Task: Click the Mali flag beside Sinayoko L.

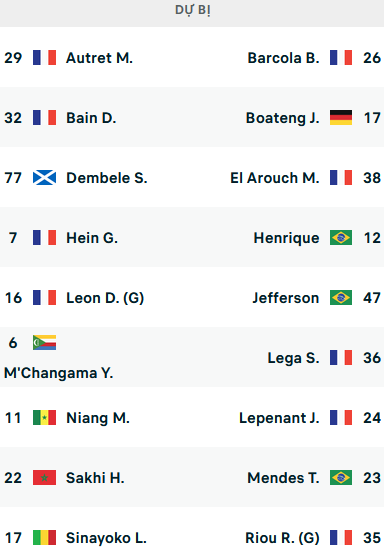Action: (44, 538)
